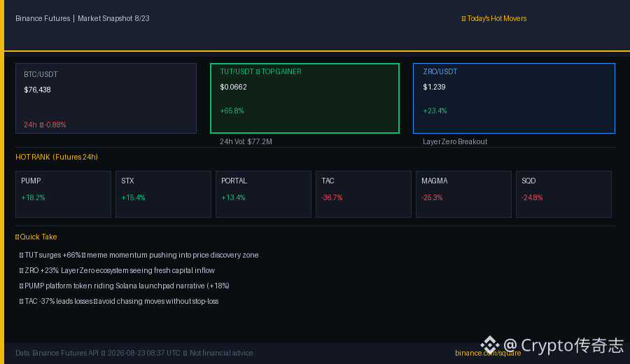The width and height of the screenshot is (630, 364).
Task: Click the Data: Binance Futures API footer text
Action: (x=134, y=353)
